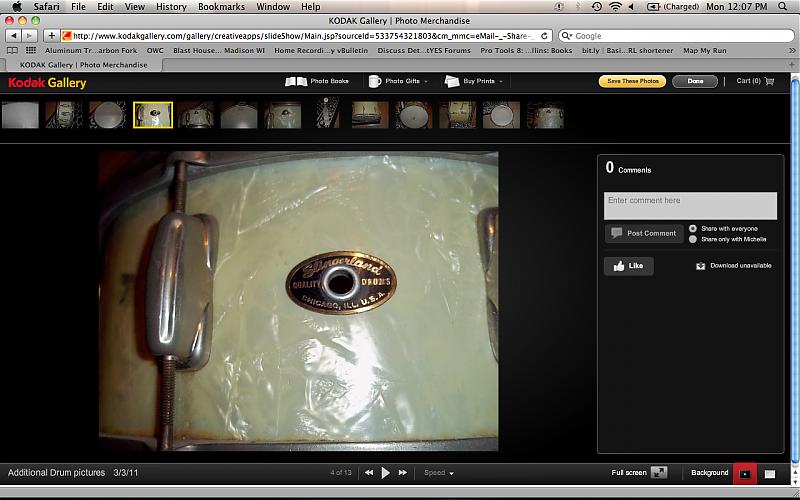Click the Save These Photos button
The height and width of the screenshot is (500, 800).
632,81
